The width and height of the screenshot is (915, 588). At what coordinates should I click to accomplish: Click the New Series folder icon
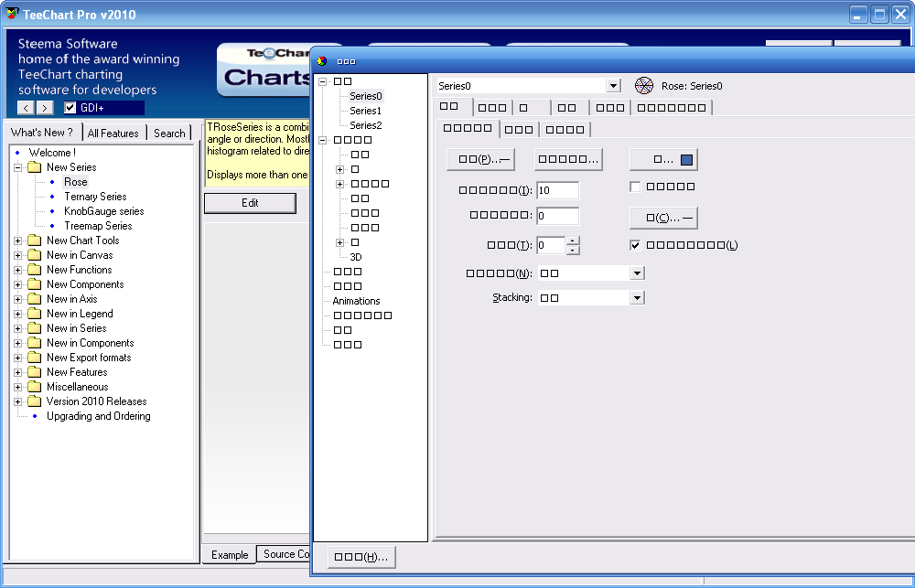[35, 167]
